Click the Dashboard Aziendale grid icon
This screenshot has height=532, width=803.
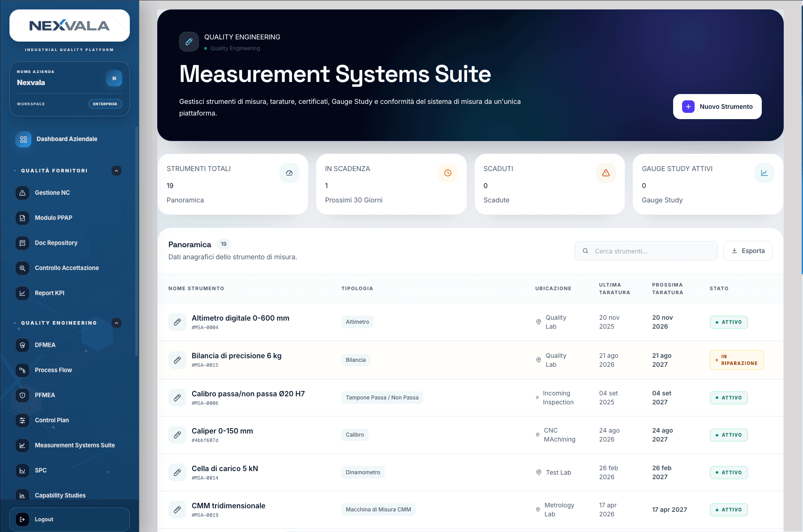[x=23, y=139]
